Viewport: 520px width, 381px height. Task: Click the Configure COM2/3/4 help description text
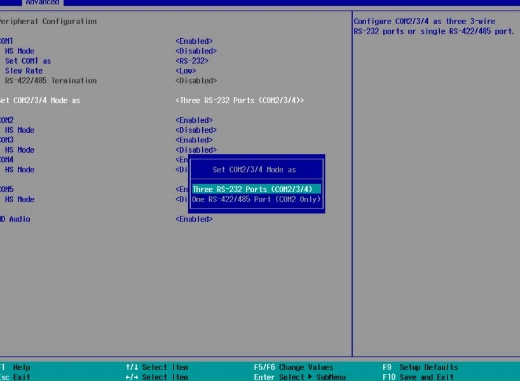tap(434, 26)
